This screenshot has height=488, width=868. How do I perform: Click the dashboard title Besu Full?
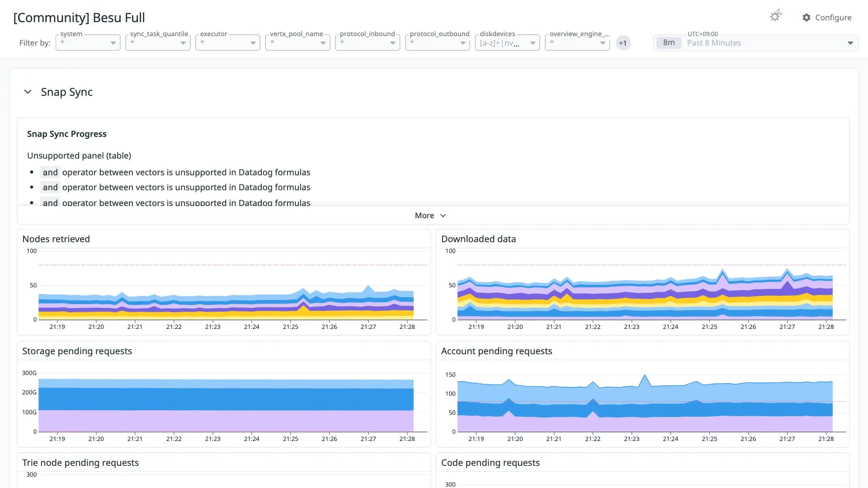click(79, 18)
